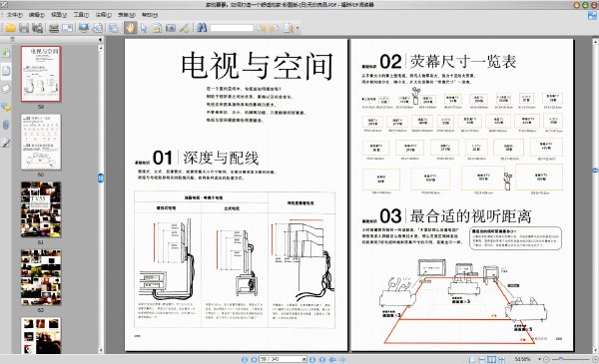Click the blue page layout toolbar icon
The image size is (599, 364).
[114, 28]
